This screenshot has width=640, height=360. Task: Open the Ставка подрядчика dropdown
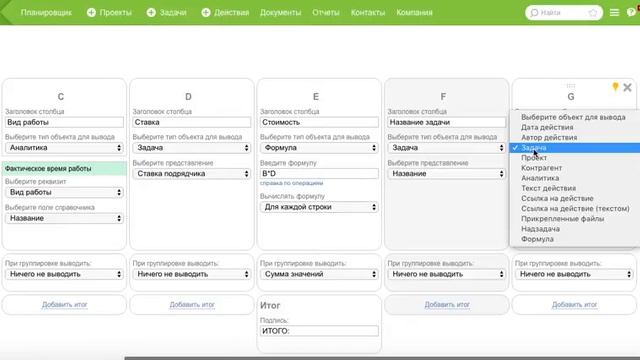191,173
